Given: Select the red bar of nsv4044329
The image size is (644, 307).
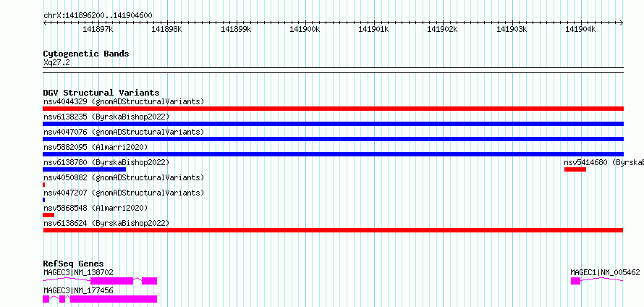Looking at the screenshot, I should pos(333,109).
